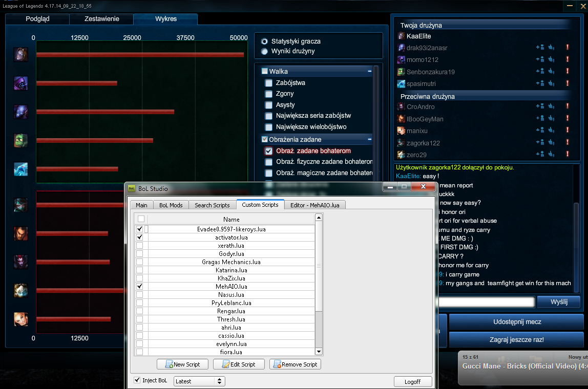Click the chat message input field
Image resolution: width=588 pixels, height=389 pixels.
(x=487, y=302)
